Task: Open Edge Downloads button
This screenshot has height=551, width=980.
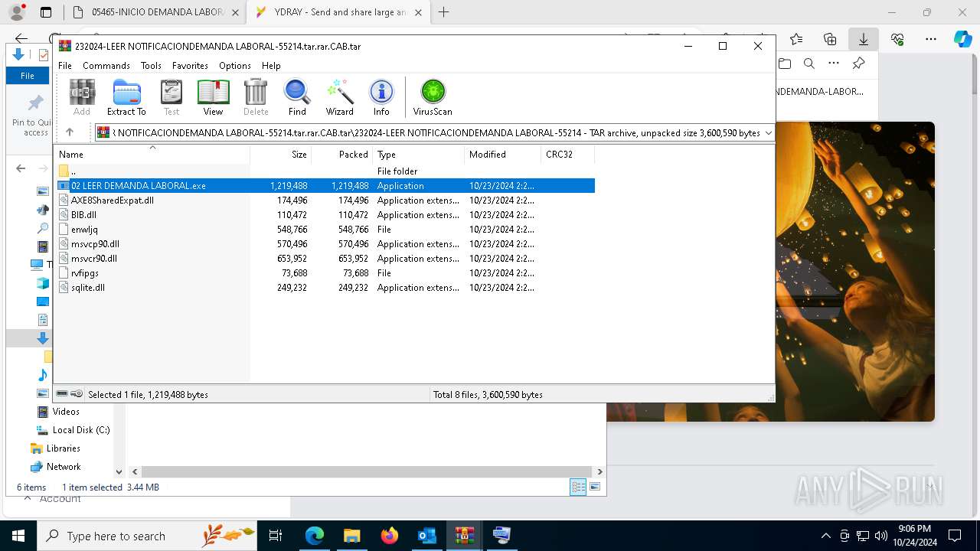Action: [x=863, y=39]
